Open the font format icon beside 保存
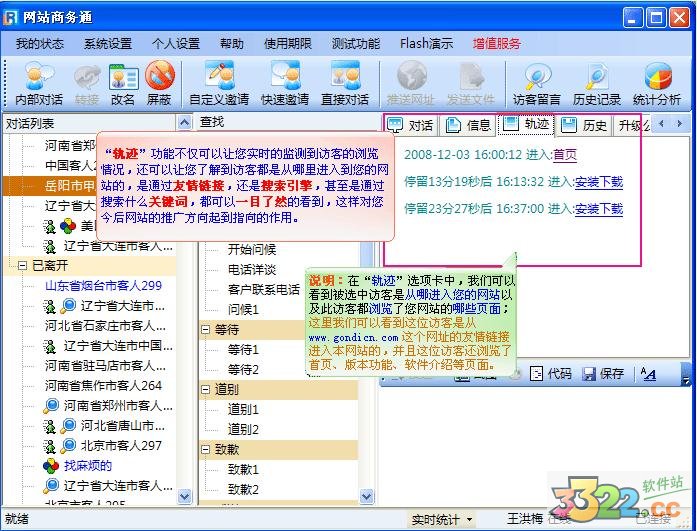697x531 pixels. click(x=649, y=374)
